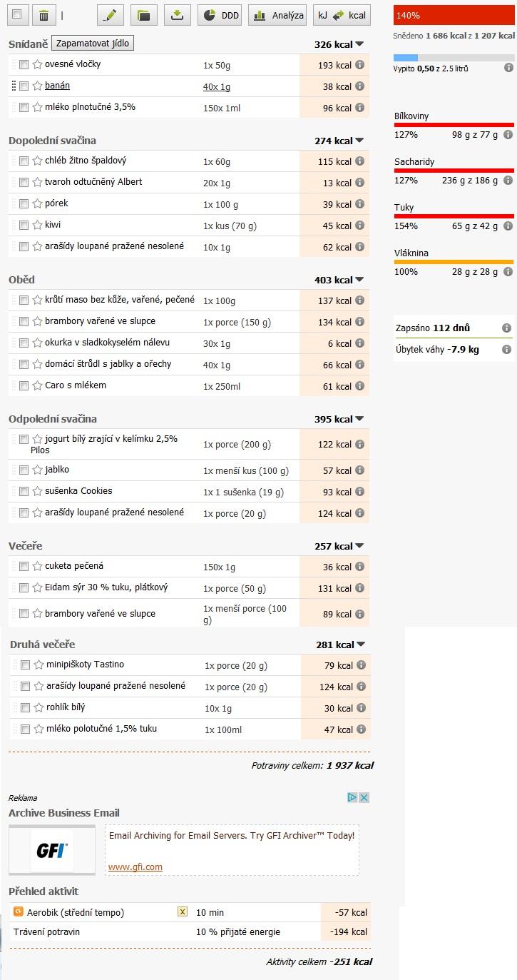This screenshot has width=517, height=980.
Task: Click the download/save tray icon
Action: [177, 15]
